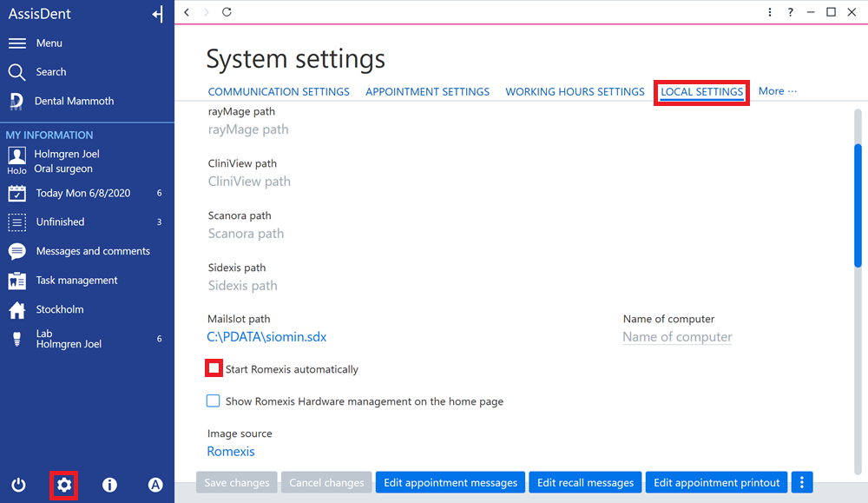
Task: Reload the page with refresh icon
Action: [227, 12]
